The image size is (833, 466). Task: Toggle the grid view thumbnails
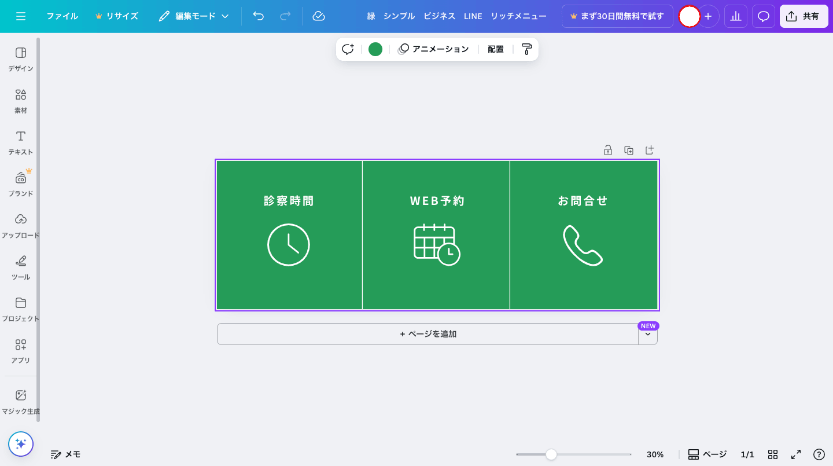click(772, 454)
